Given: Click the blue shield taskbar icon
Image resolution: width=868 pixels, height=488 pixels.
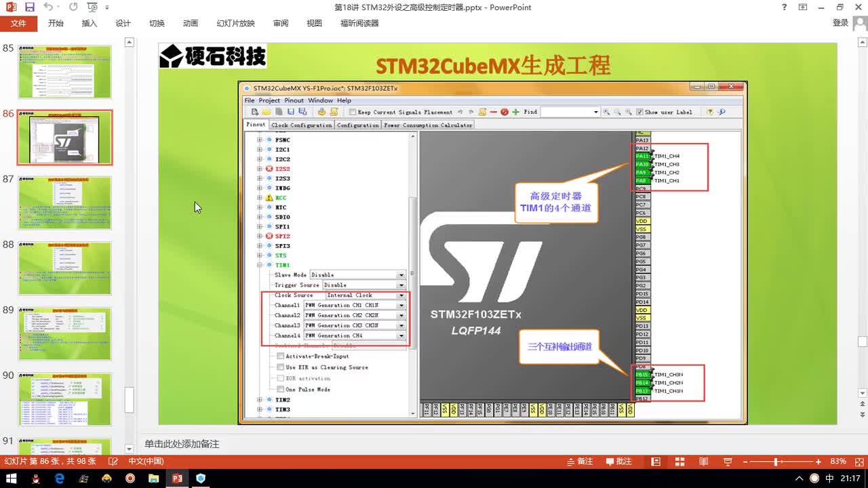Looking at the screenshot, I should [201, 479].
